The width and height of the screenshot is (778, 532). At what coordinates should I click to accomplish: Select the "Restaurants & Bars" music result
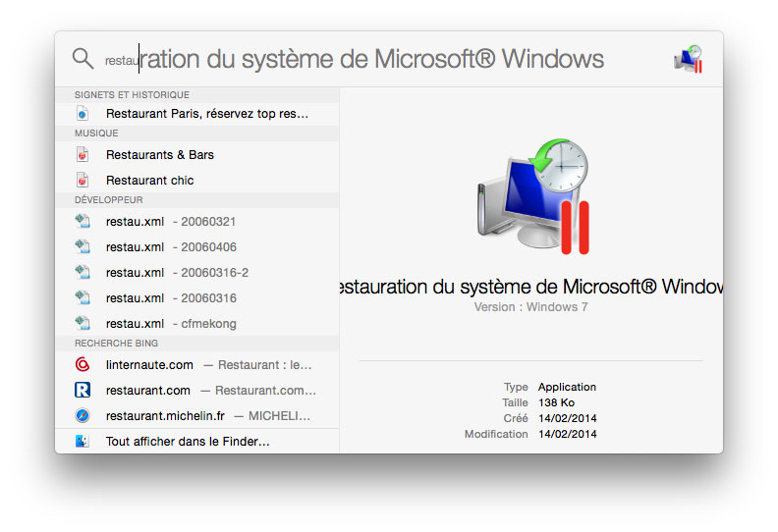click(197, 155)
